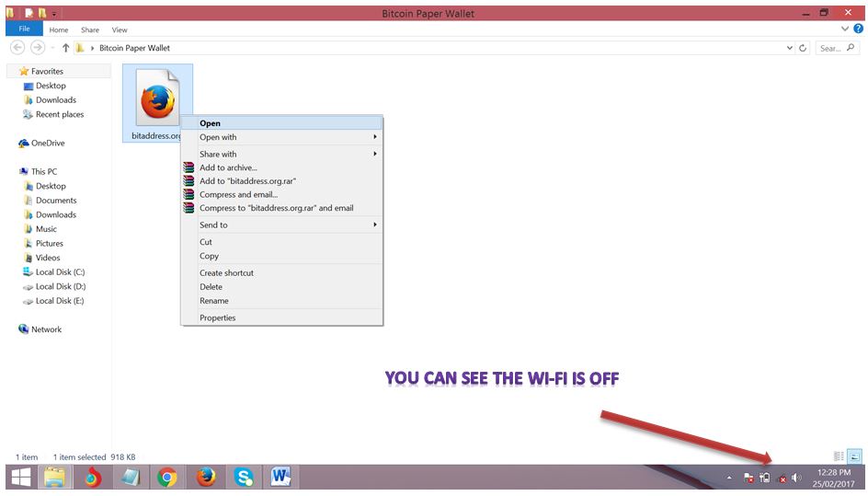
Task: Select This PC in navigation pane
Action: (44, 172)
